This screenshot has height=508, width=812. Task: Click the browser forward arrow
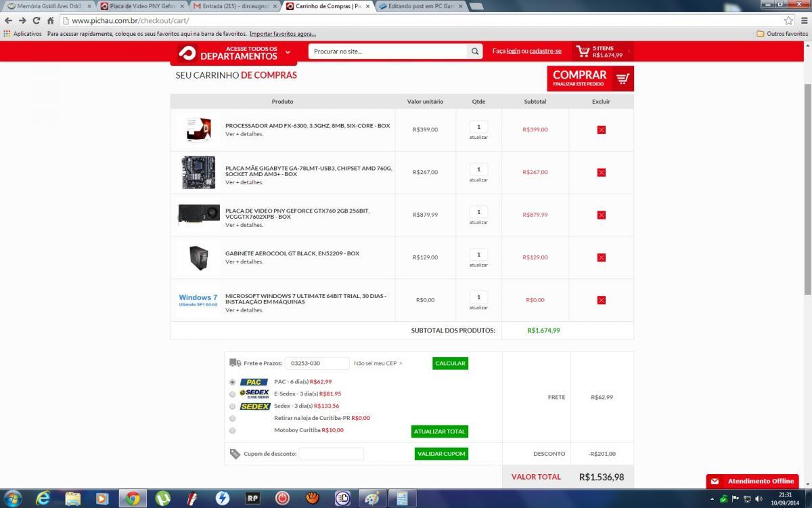tap(22, 20)
